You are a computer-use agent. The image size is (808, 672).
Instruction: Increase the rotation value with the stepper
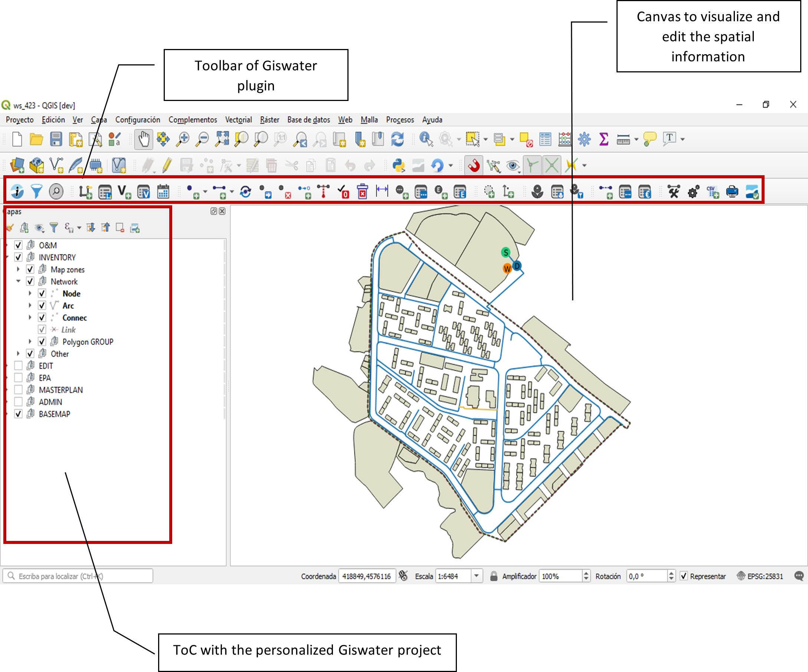671,574
